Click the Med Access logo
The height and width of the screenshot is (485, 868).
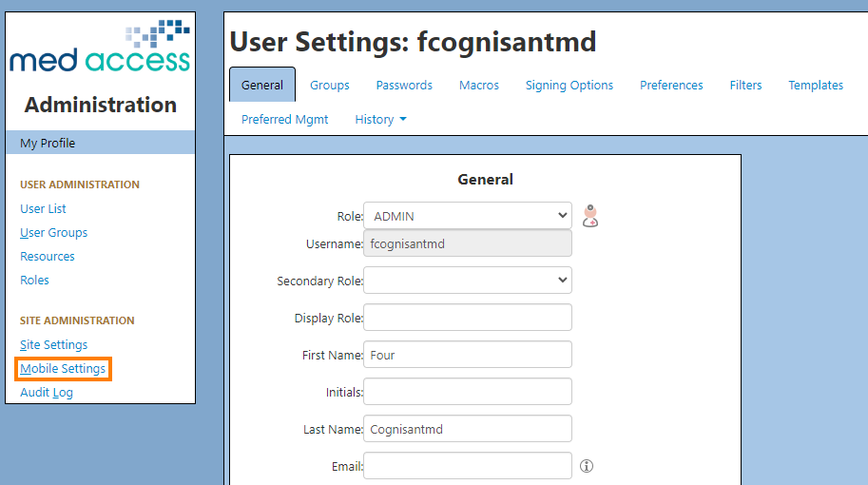100,47
